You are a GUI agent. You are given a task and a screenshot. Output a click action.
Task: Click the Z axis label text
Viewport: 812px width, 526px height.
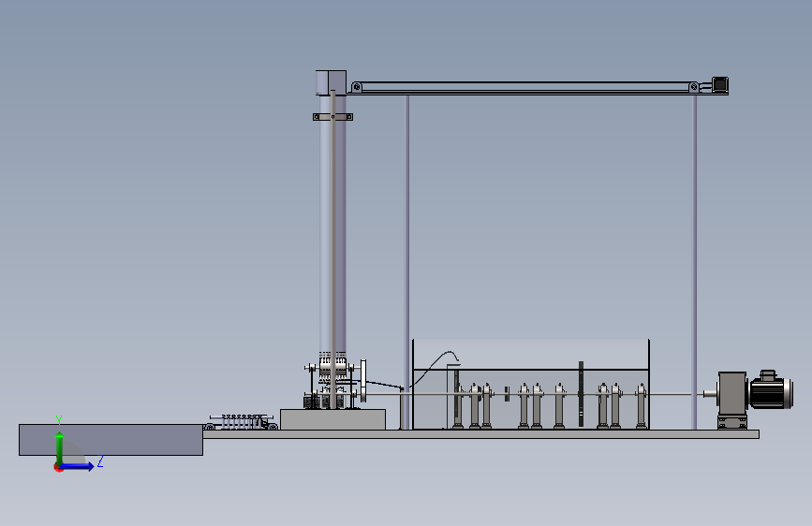(100, 460)
